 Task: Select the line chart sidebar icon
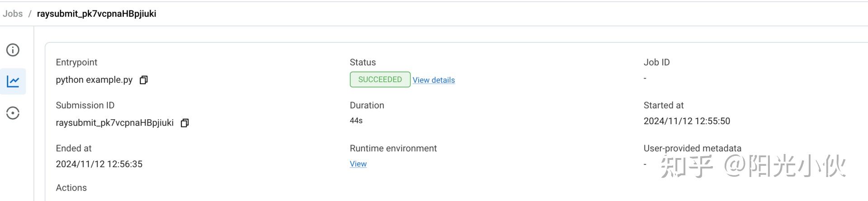pyautogui.click(x=13, y=81)
